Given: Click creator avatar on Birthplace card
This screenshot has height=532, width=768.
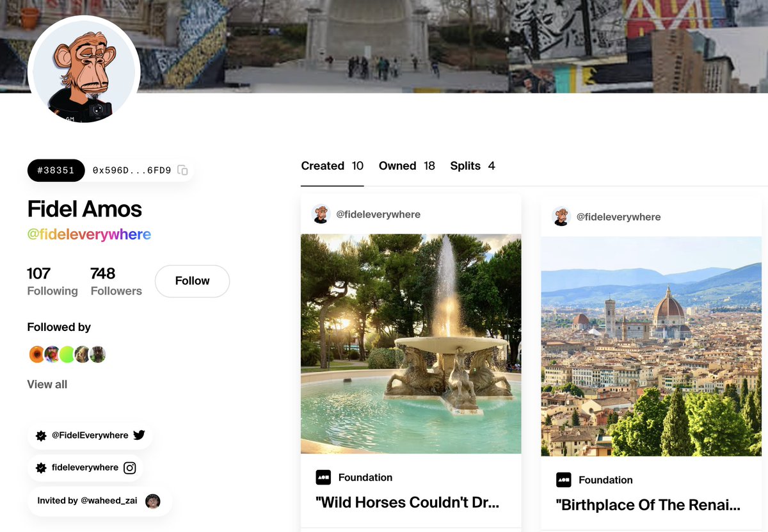Looking at the screenshot, I should click(x=561, y=216).
